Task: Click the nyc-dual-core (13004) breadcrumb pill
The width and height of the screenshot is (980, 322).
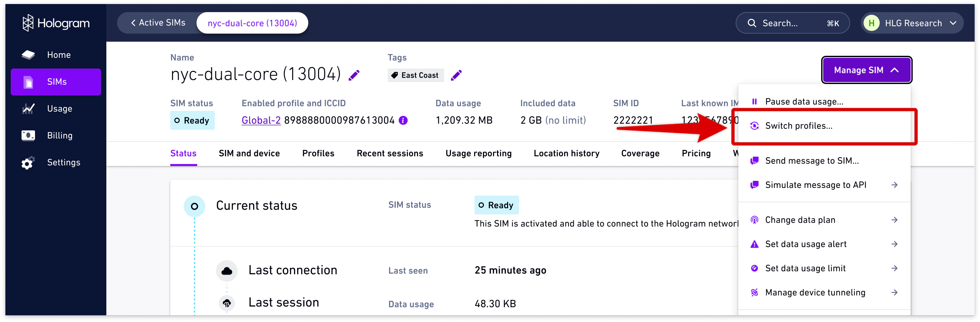Action: (x=252, y=23)
